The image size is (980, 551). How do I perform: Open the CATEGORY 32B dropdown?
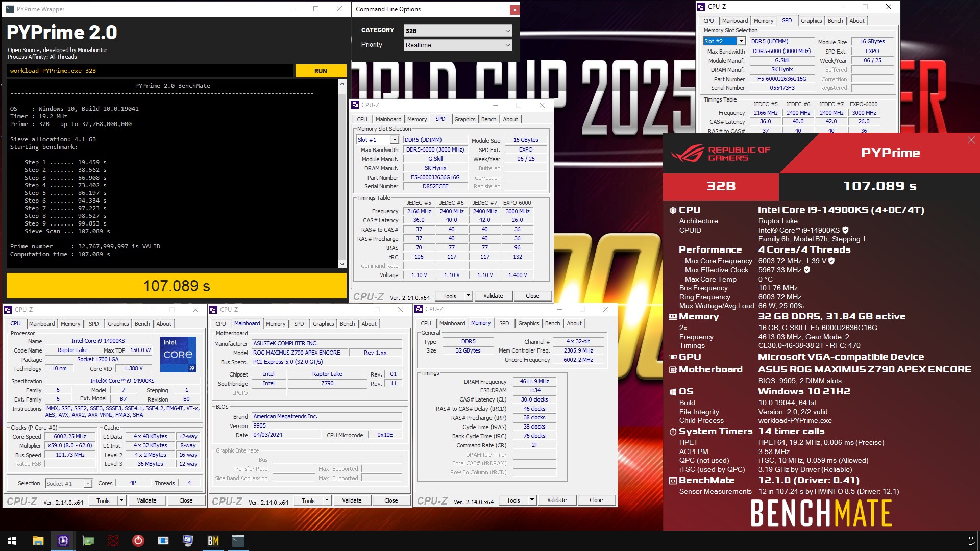pos(457,31)
